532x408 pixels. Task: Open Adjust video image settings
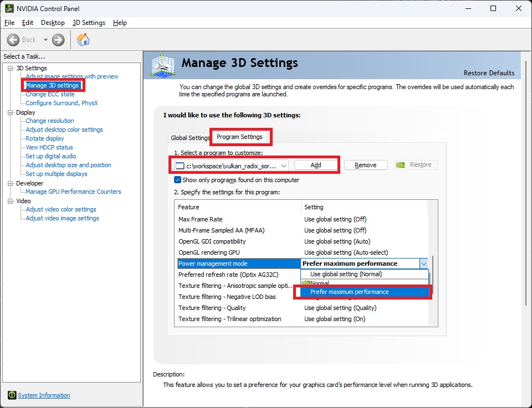coord(63,218)
